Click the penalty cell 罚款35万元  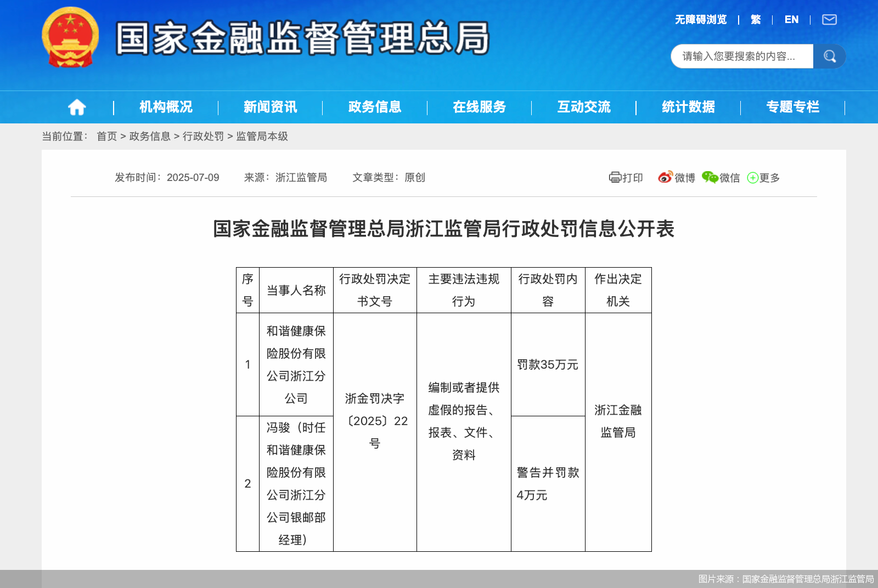pos(548,365)
